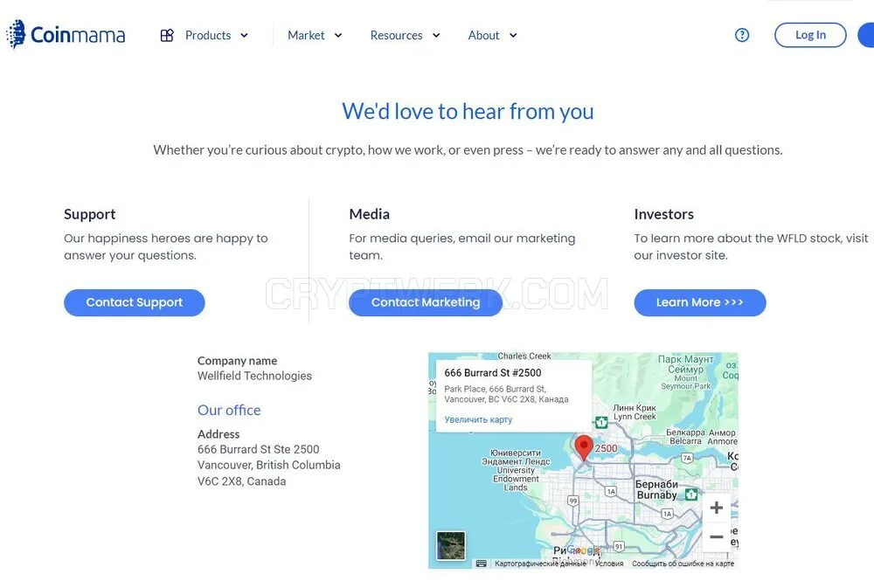The width and height of the screenshot is (874, 588).
Task: Click the 'We'd love to hear from you' heading
Action: 468,112
